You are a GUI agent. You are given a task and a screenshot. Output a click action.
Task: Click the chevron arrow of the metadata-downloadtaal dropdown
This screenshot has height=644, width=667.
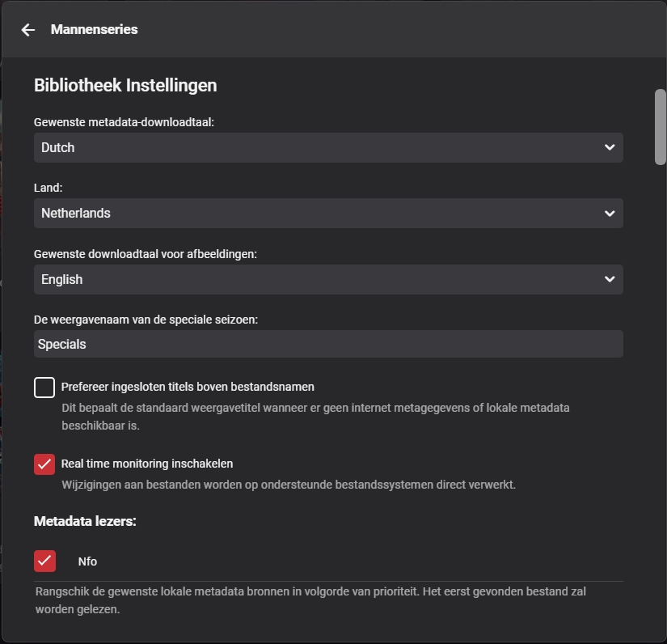tap(609, 147)
